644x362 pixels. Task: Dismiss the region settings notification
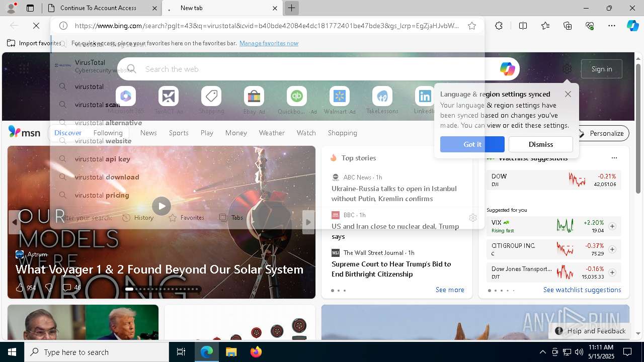[541, 144]
